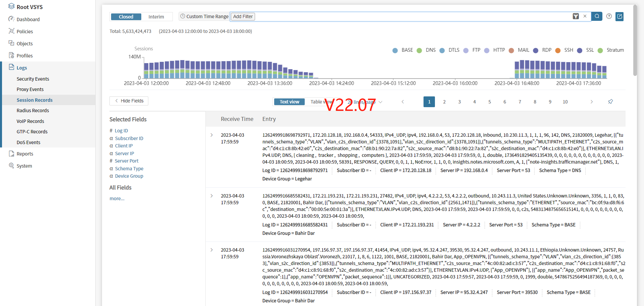The width and height of the screenshot is (644, 306).
Task: Click the search magnifier button
Action: pyautogui.click(x=597, y=16)
